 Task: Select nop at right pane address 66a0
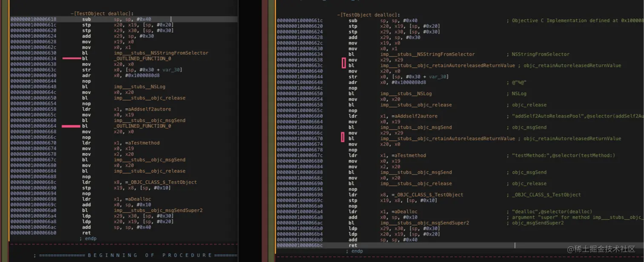coord(353,206)
